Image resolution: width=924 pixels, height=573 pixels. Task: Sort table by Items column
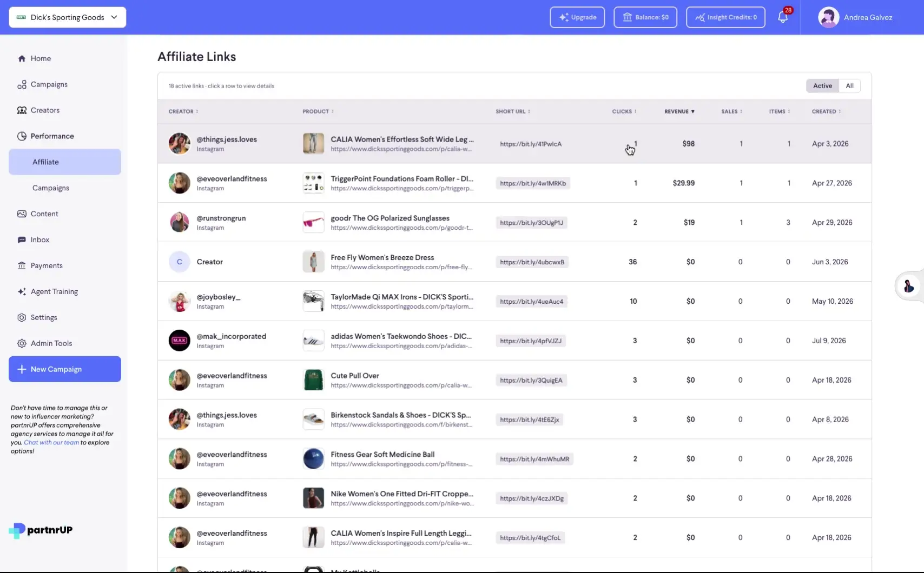780,111
